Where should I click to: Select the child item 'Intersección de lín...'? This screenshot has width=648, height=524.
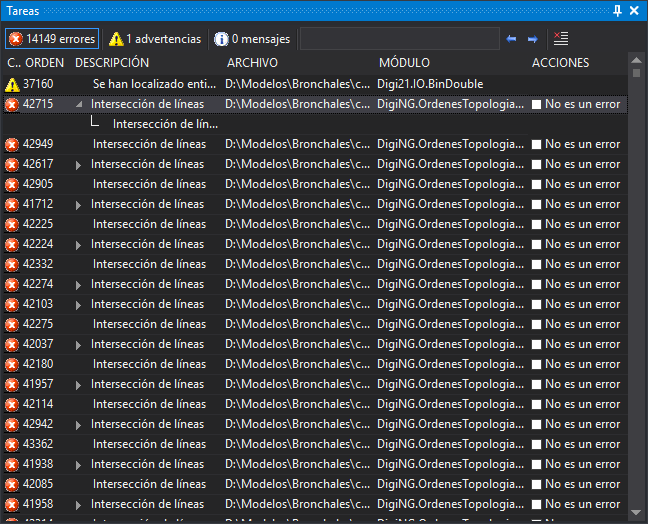coord(165,124)
